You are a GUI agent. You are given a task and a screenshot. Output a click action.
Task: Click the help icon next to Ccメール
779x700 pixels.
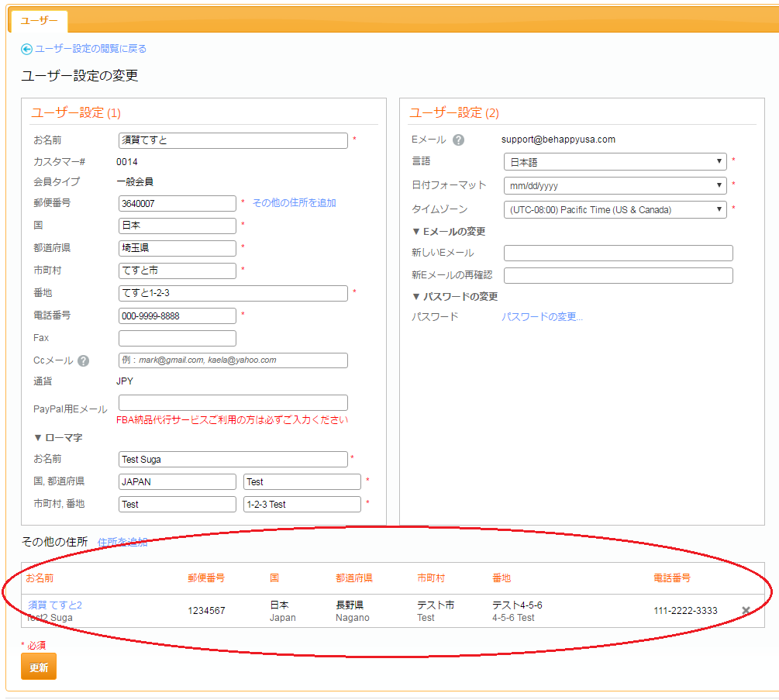[83, 360]
